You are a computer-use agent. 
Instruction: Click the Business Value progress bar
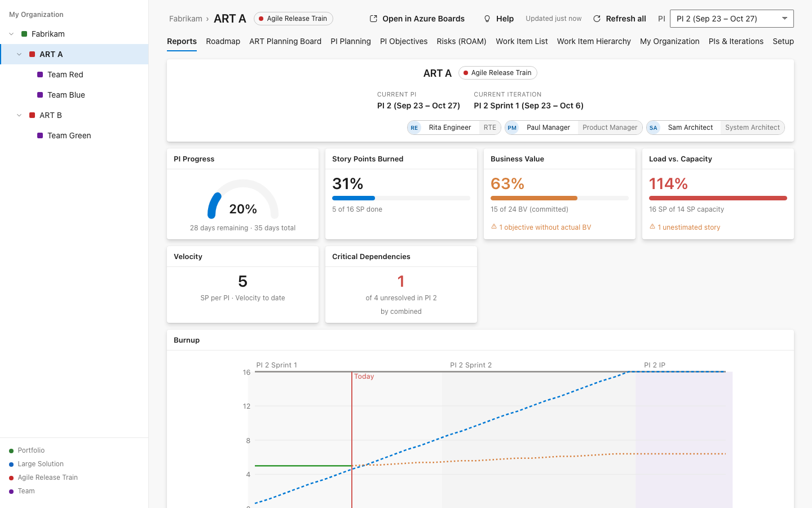tap(559, 198)
